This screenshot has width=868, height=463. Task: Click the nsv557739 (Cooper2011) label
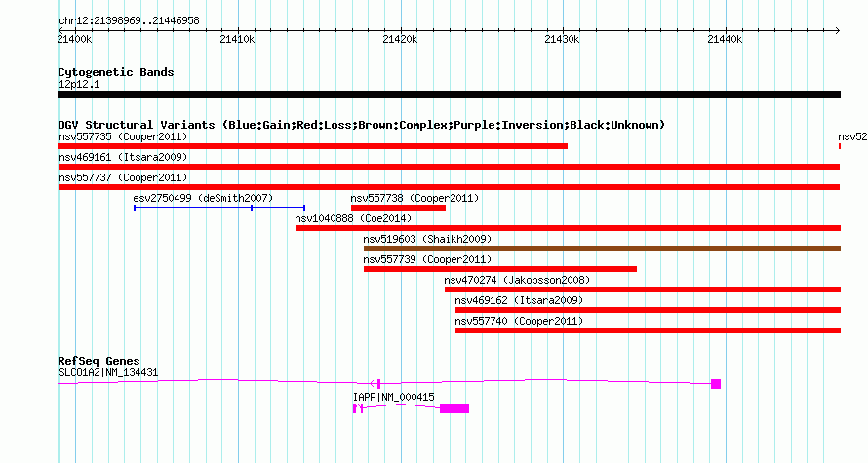[427, 259]
